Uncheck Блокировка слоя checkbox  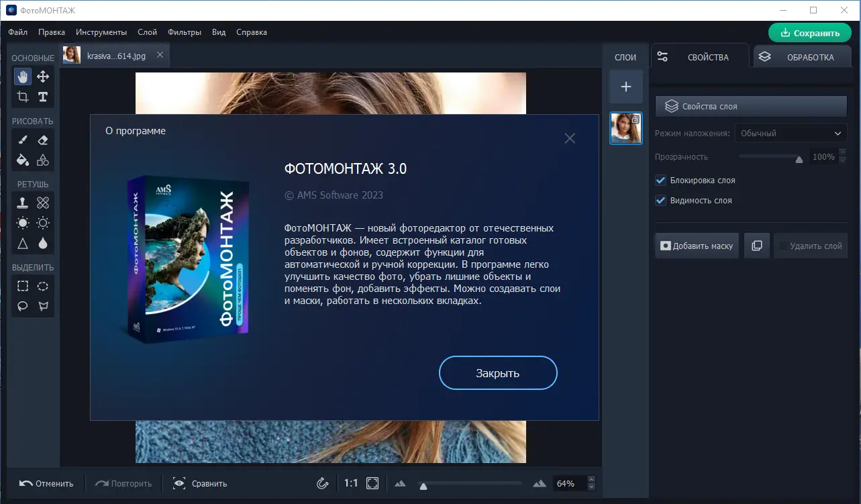660,180
